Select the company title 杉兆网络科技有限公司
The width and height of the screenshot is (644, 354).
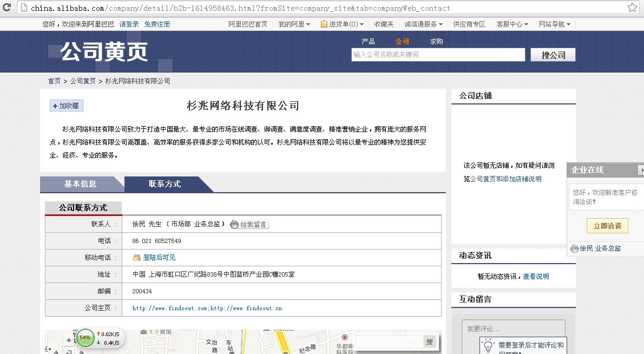pyautogui.click(x=243, y=106)
